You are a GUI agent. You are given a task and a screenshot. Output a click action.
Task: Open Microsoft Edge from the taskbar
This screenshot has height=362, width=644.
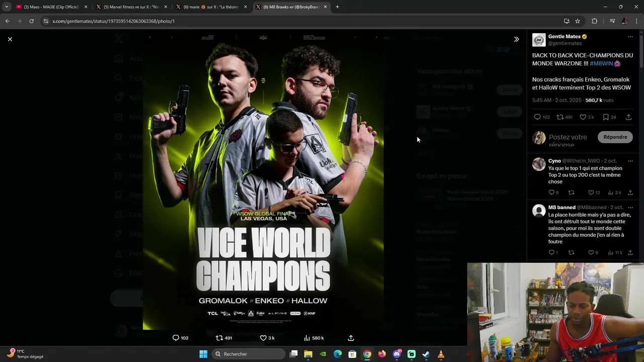click(338, 354)
